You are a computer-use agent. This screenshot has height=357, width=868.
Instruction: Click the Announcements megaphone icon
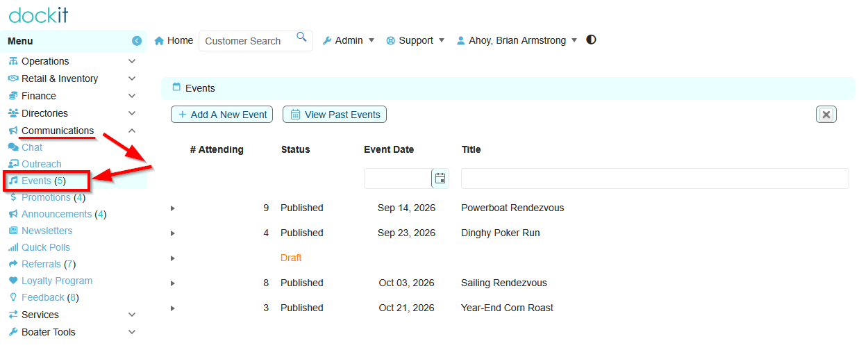coord(13,214)
